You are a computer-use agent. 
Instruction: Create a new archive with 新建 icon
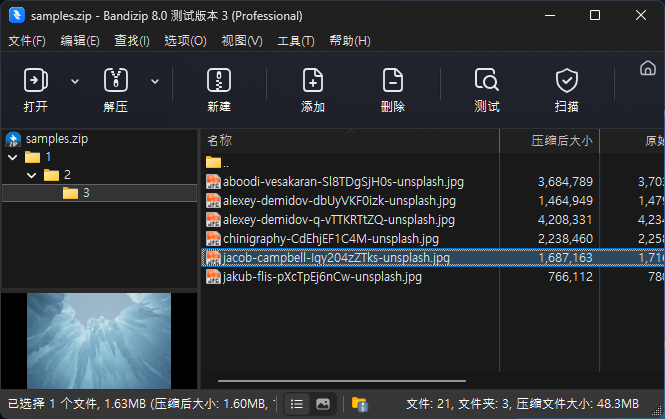[219, 81]
